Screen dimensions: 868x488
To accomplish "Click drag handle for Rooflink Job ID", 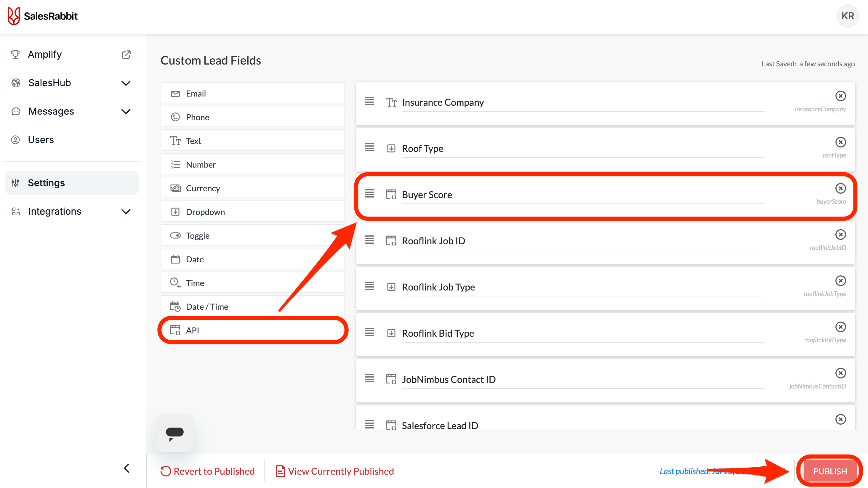I will point(369,240).
